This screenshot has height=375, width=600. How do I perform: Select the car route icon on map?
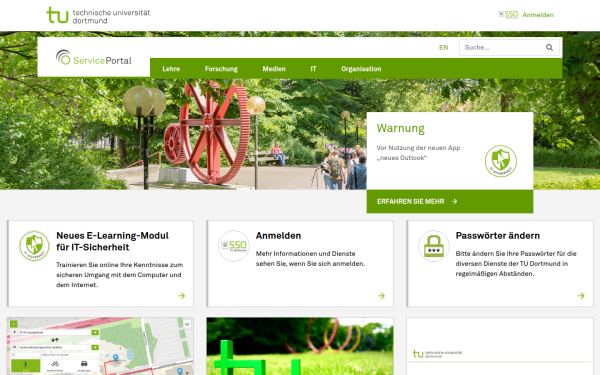(x=84, y=365)
